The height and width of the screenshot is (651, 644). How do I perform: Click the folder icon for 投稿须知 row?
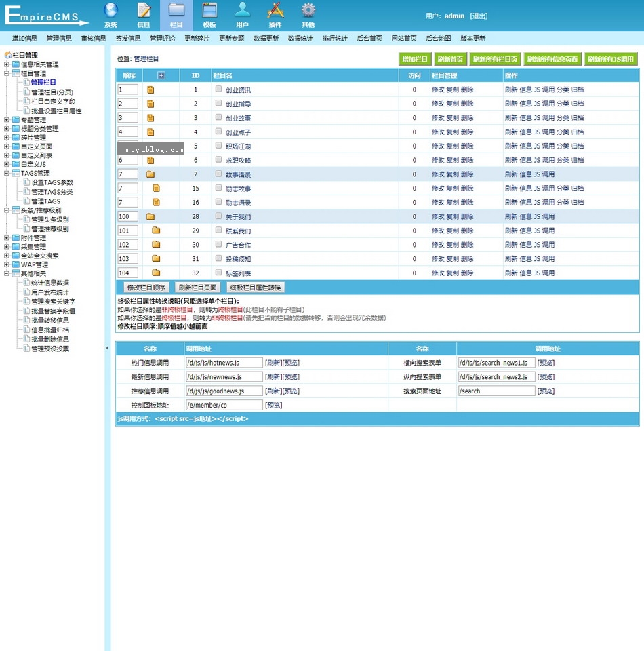point(156,258)
